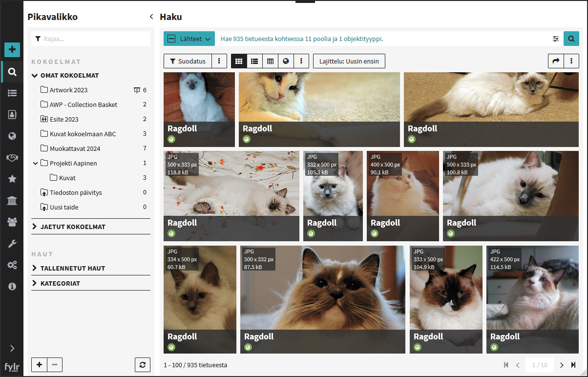Image resolution: width=588 pixels, height=377 pixels.
Task: Switch to the grid tile view
Action: [239, 61]
